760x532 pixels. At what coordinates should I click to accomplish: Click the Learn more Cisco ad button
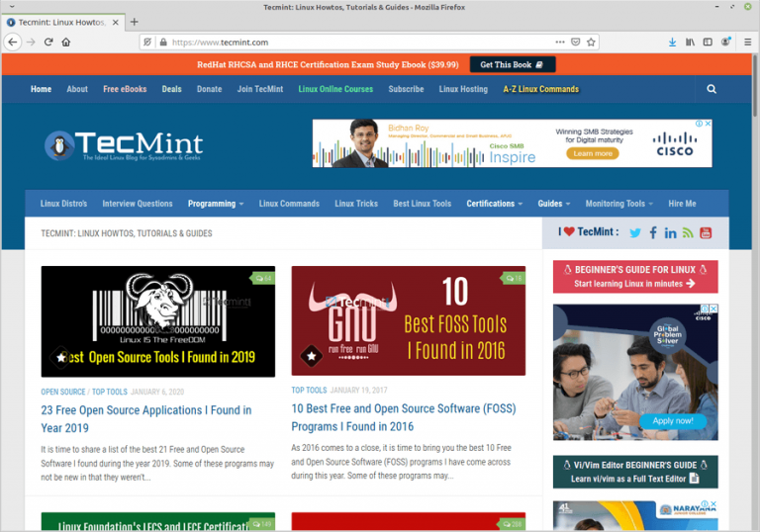[593, 153]
